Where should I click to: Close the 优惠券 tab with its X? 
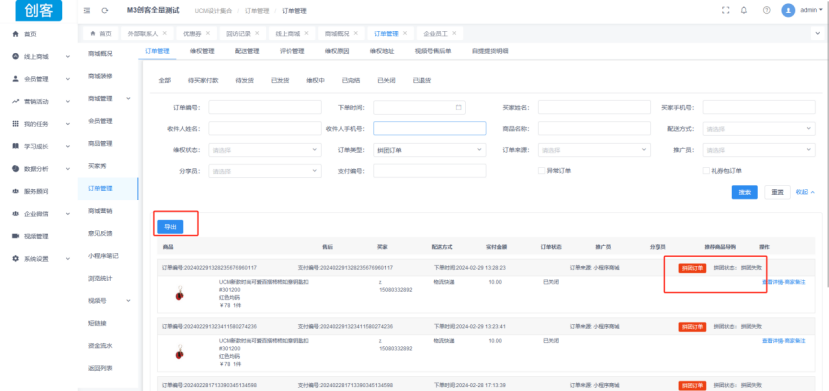click(x=208, y=33)
